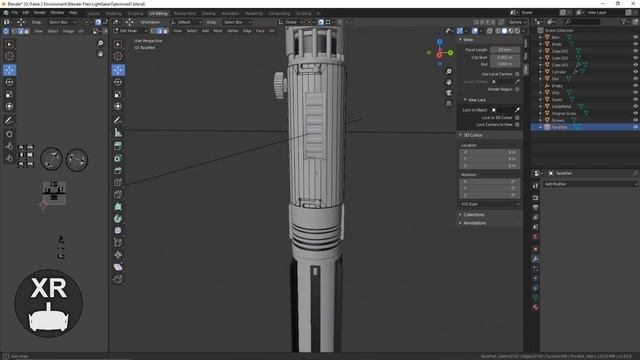Select the UV editor Grab sculpt tool
The height and width of the screenshot is (360, 640).
(9, 134)
